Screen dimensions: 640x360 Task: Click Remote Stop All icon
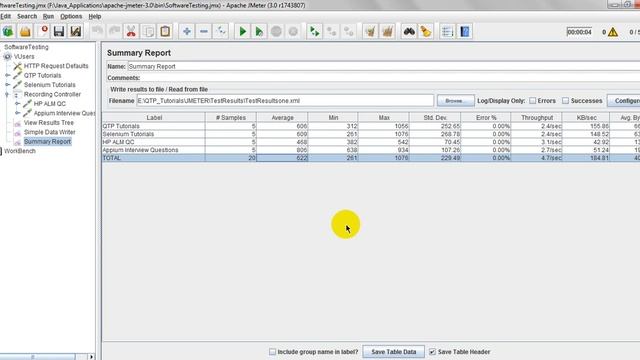(332, 31)
